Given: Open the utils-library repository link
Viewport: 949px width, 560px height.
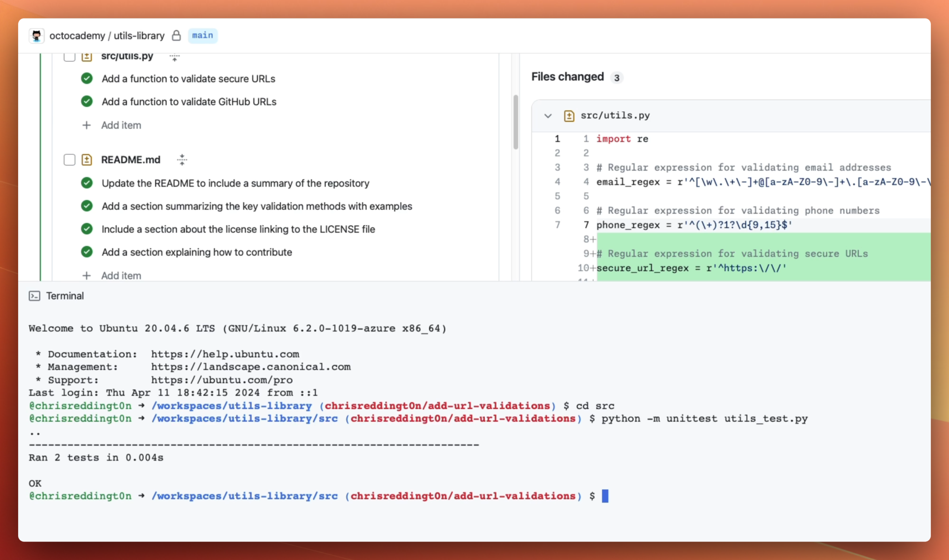Looking at the screenshot, I should (x=139, y=36).
